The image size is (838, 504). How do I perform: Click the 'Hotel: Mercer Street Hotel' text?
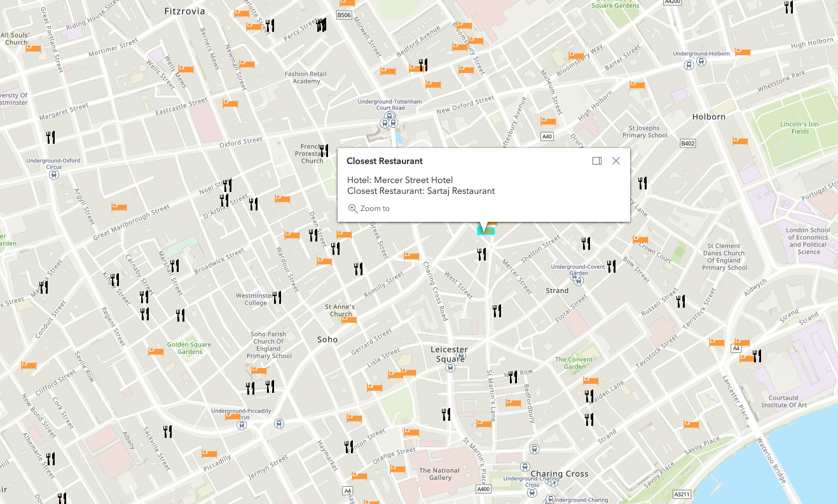coord(400,180)
